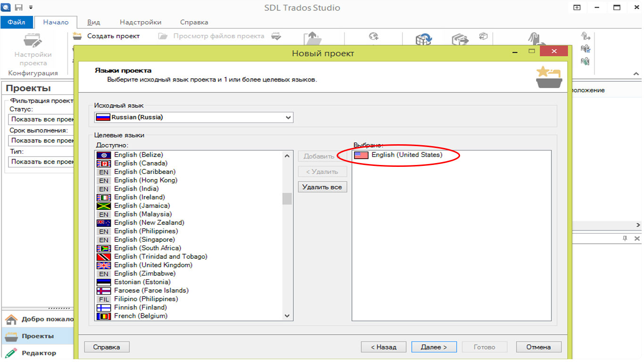Screen dimensions: 644x362
Task: Open the Файл menu tab
Action: (x=17, y=22)
